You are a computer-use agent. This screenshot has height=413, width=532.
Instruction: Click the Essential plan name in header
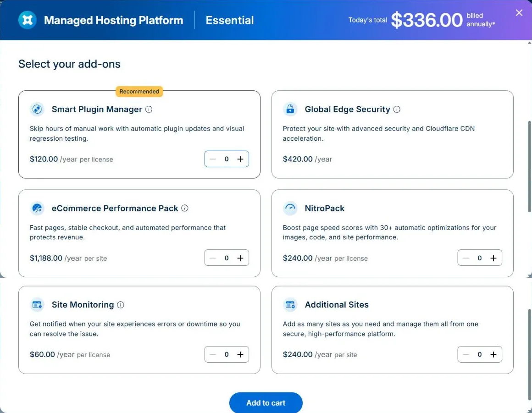pyautogui.click(x=230, y=20)
